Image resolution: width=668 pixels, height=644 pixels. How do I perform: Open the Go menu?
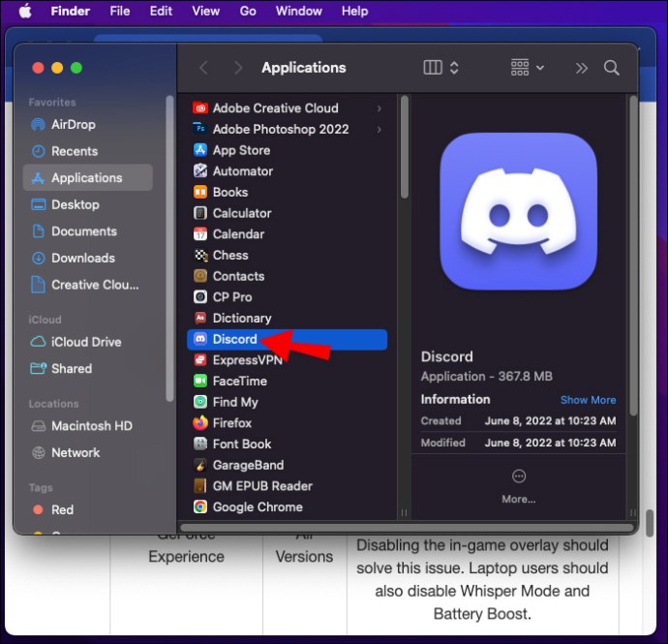coord(248,11)
